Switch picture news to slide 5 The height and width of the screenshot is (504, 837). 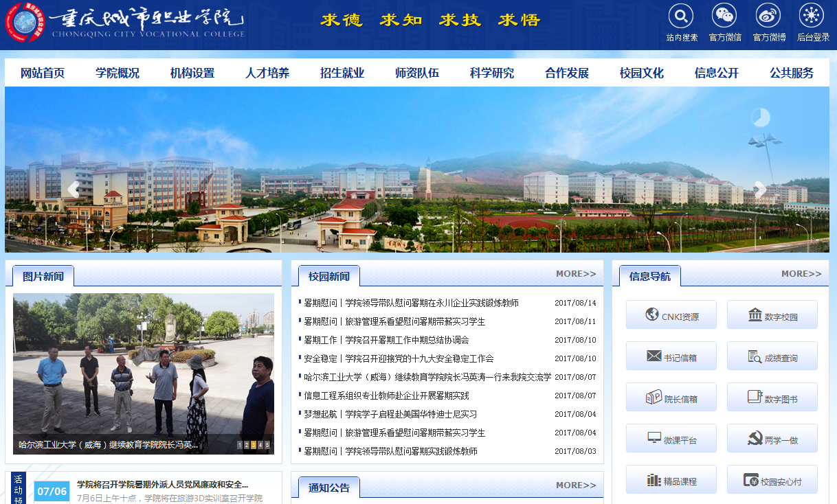point(267,445)
